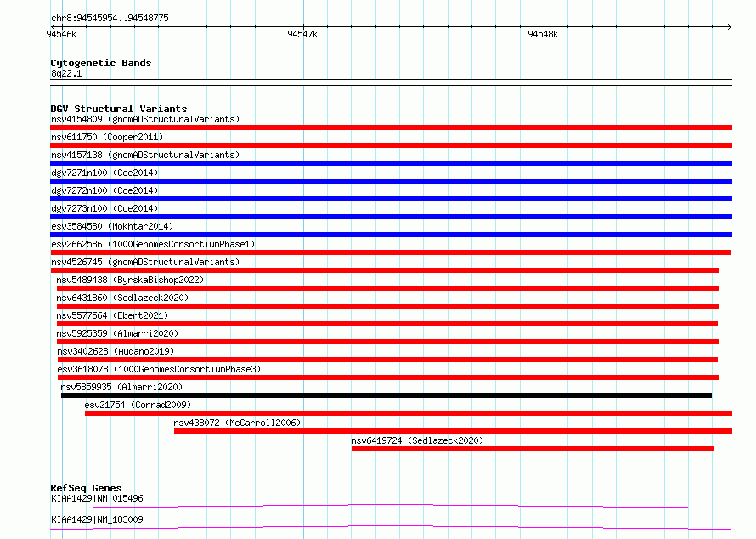Open nsv5925359 (Almarri2020) label

coord(117,333)
